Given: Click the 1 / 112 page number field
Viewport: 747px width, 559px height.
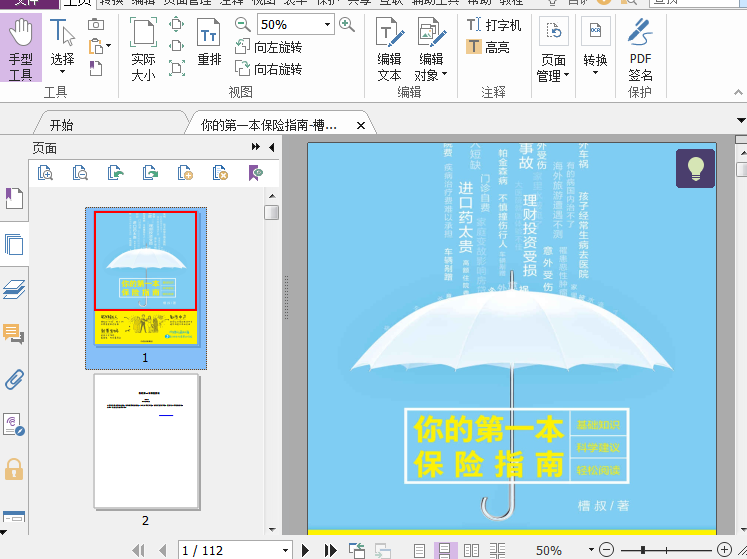Looking at the screenshot, I should 229,550.
